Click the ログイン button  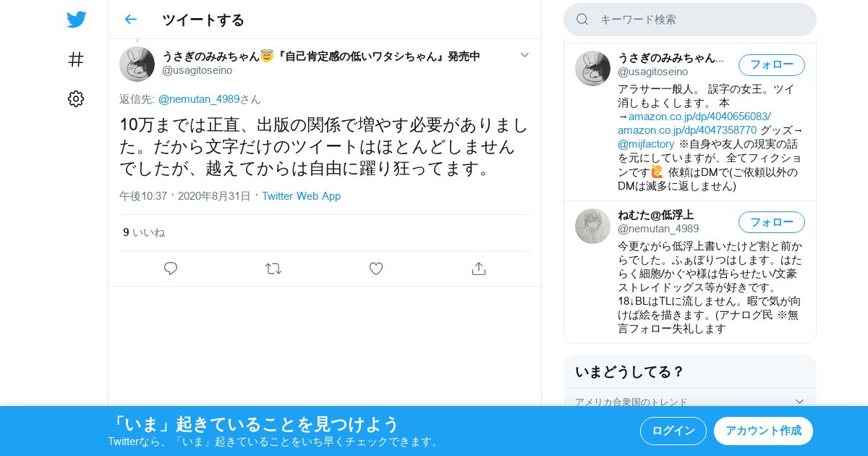coord(673,431)
